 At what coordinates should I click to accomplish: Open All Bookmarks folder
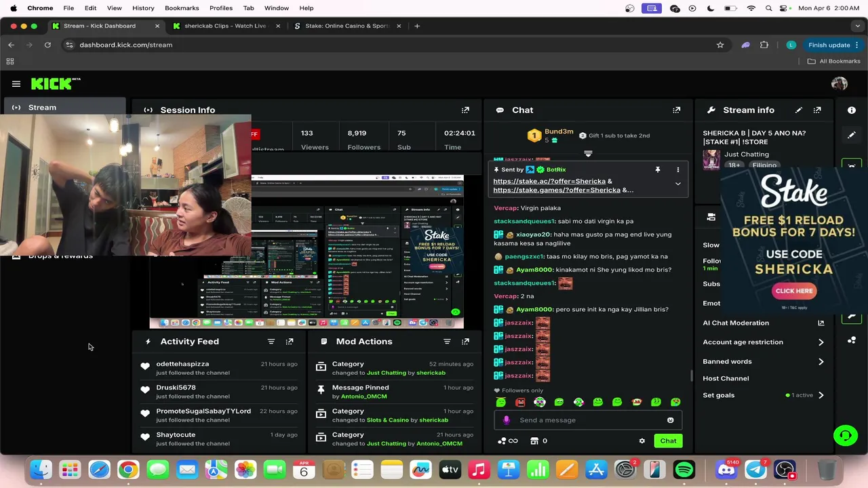833,61
